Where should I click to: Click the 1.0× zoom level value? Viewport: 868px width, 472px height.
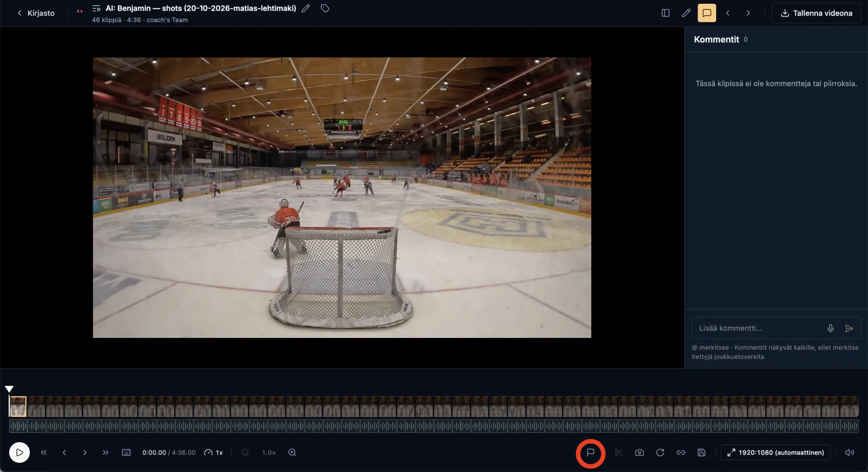[x=269, y=452]
